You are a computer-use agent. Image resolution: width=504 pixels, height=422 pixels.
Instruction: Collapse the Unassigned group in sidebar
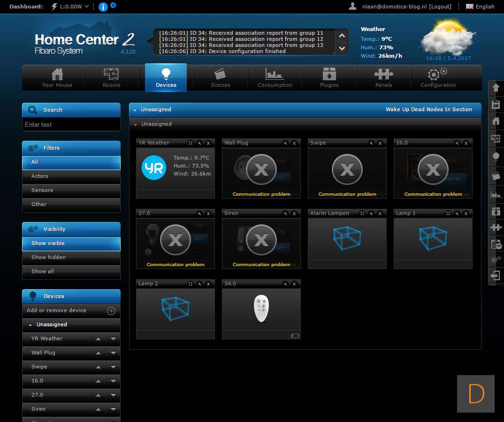tap(30, 325)
